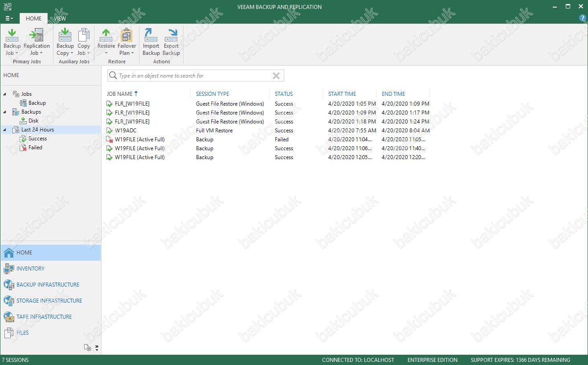Screen dimensions: 588x365
Task: Click the Full VM Restore session type cell
Action: 214,131
